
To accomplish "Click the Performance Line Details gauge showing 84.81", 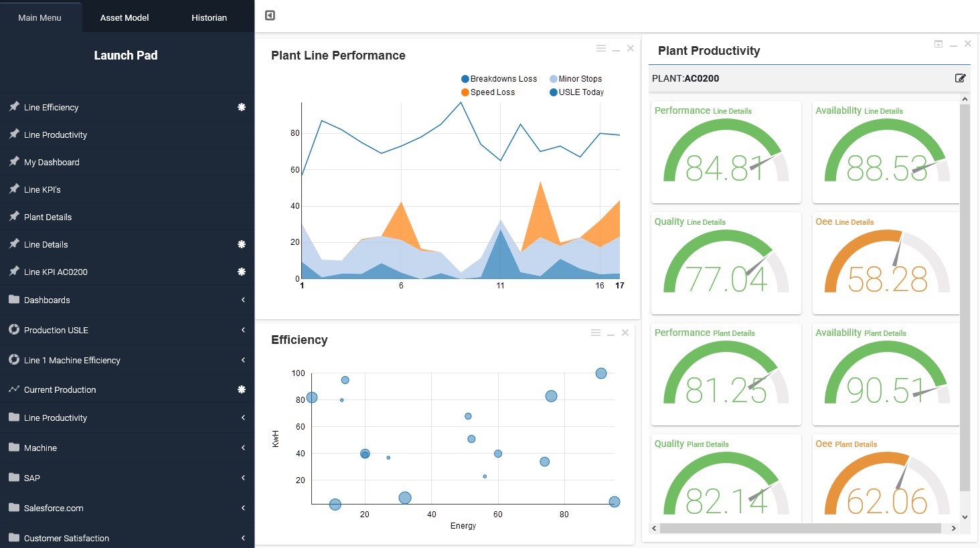I will coord(726,151).
